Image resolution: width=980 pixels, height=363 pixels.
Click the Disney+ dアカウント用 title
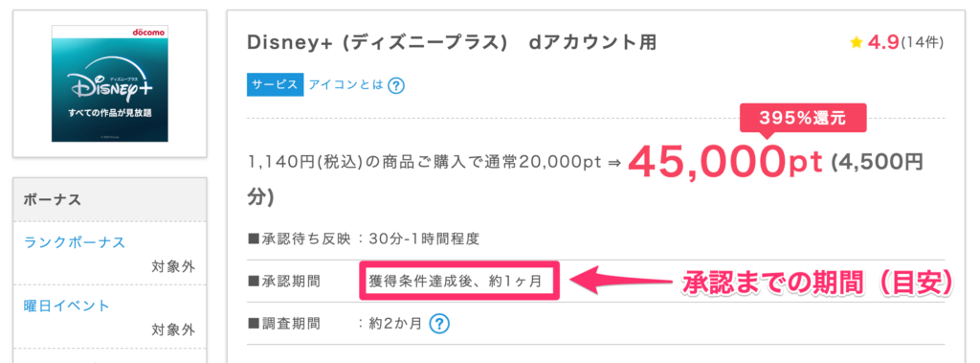click(x=452, y=42)
